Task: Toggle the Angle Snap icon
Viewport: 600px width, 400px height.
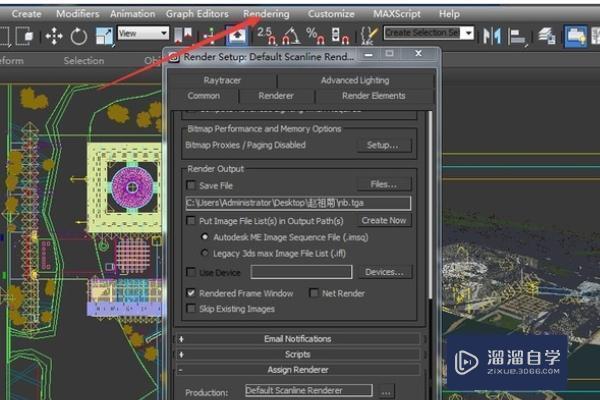Action: click(x=291, y=36)
